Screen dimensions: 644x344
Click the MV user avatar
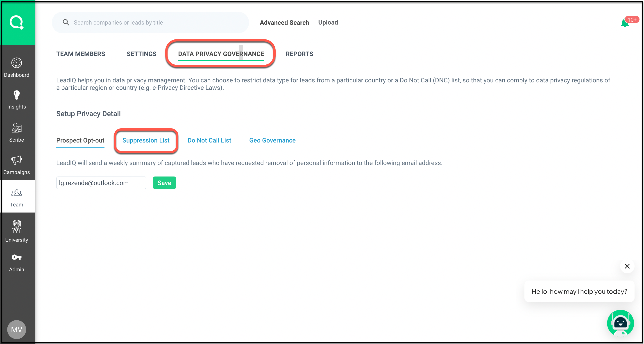17,329
